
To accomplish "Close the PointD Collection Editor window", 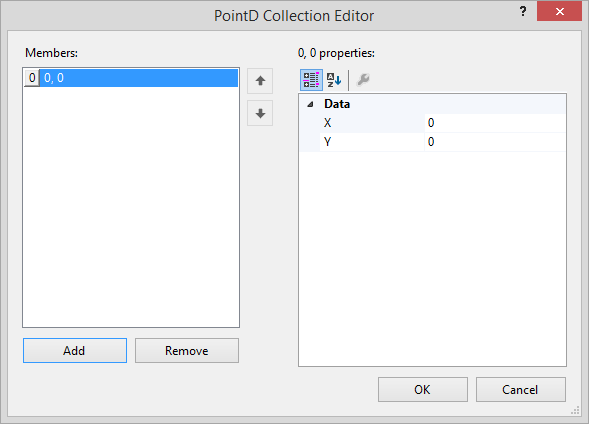I will click(x=559, y=12).
